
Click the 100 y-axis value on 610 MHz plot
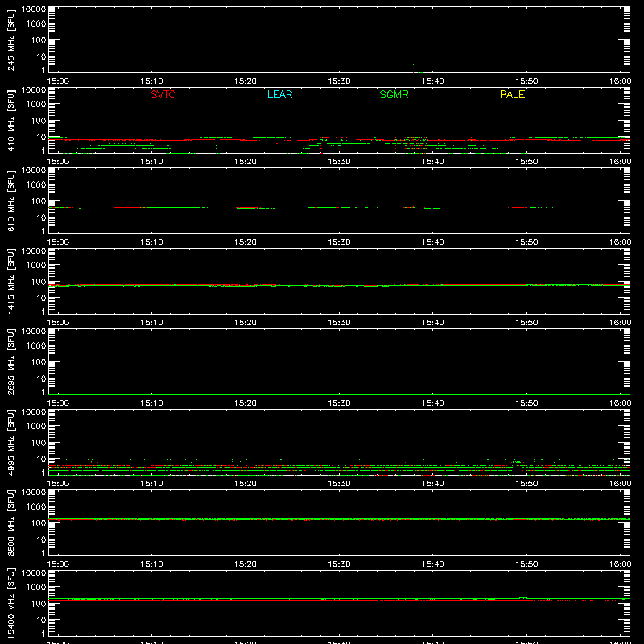coord(39,201)
